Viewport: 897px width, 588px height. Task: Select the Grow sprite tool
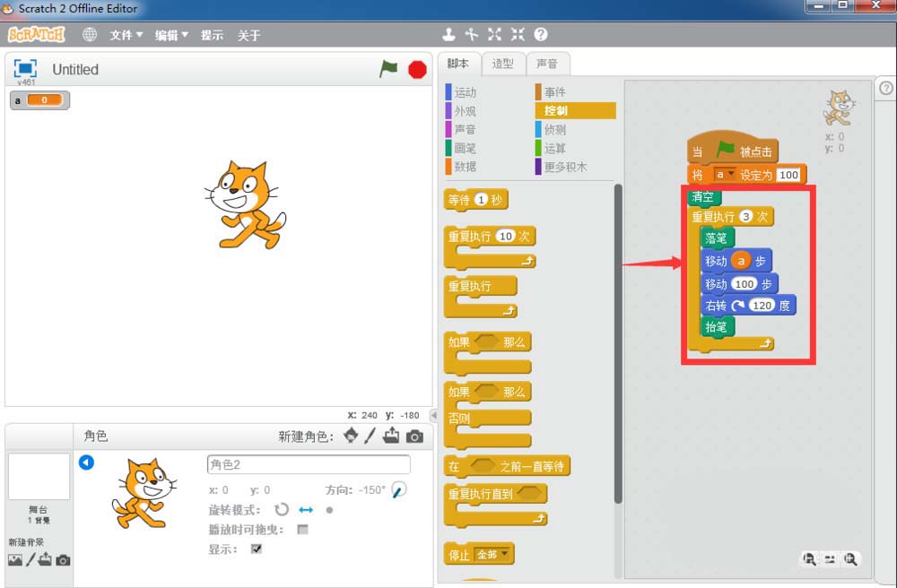click(495, 34)
